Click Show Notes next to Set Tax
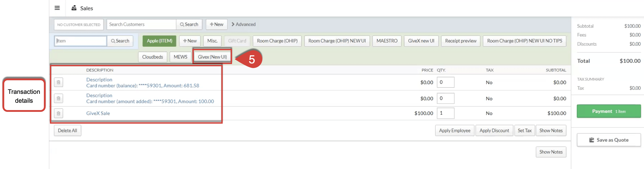This screenshot has height=169, width=644. click(551, 131)
